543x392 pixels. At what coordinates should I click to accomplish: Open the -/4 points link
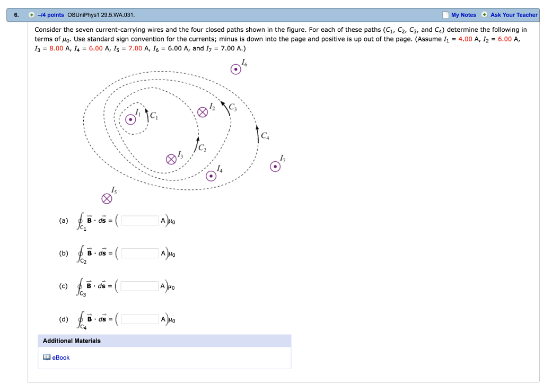(x=51, y=15)
